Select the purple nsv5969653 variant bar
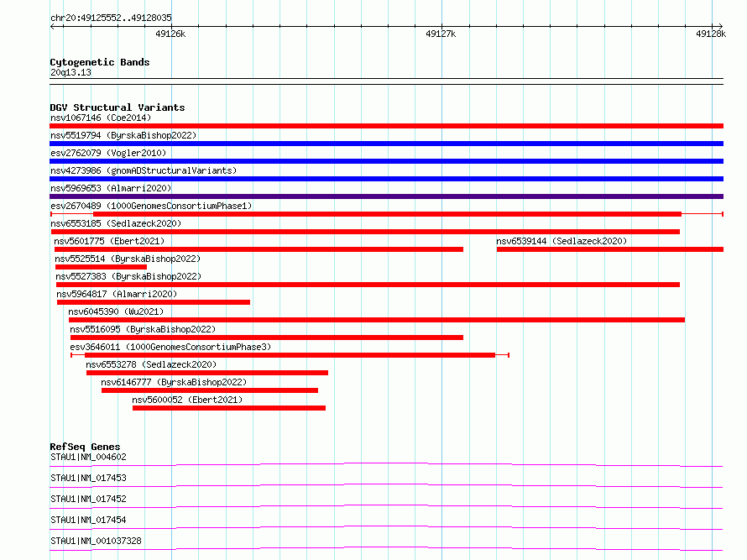This screenshot has width=747, height=560. [x=386, y=196]
